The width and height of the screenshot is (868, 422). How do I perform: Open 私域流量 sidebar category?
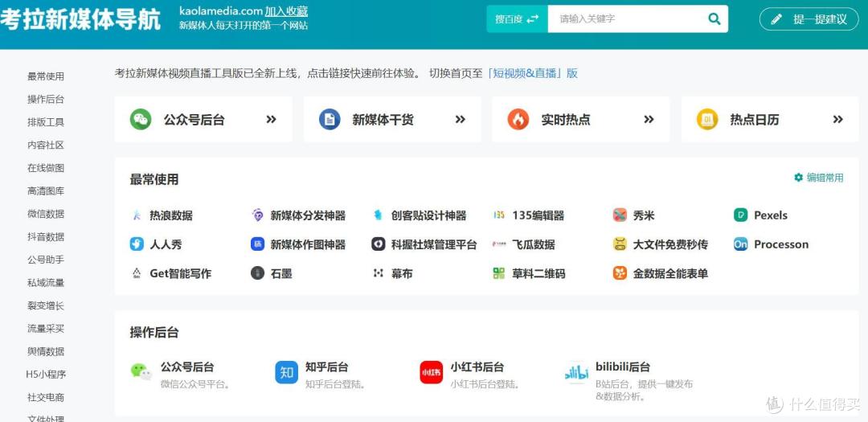pyautogui.click(x=46, y=282)
